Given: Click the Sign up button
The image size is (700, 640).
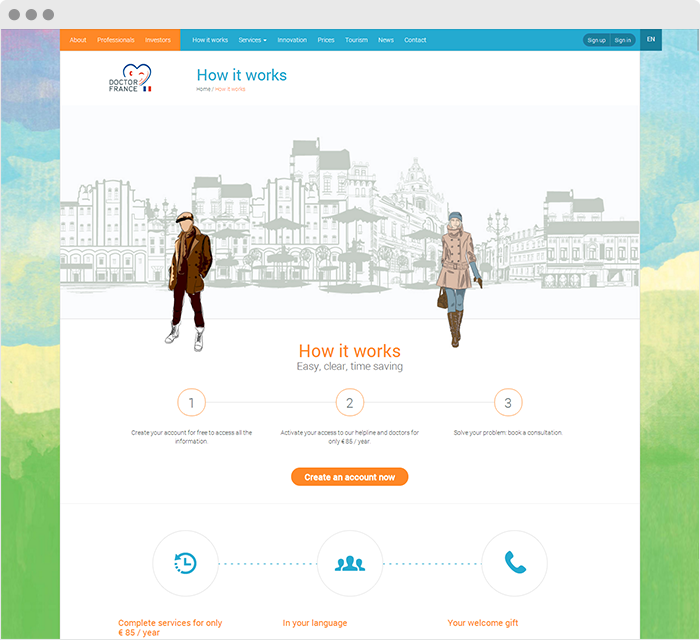Looking at the screenshot, I should tap(596, 40).
